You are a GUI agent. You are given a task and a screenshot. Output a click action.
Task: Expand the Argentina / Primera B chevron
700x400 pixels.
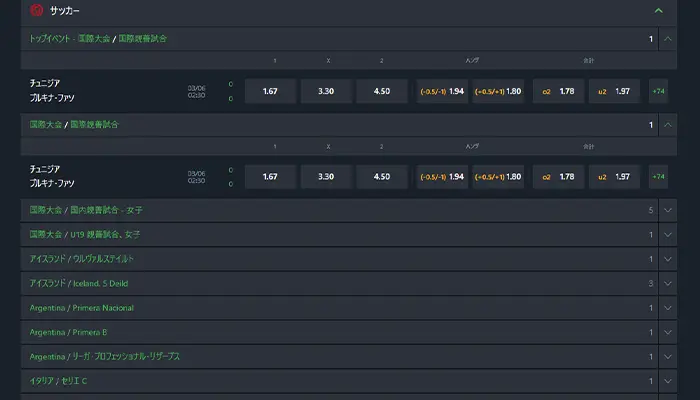667,333
